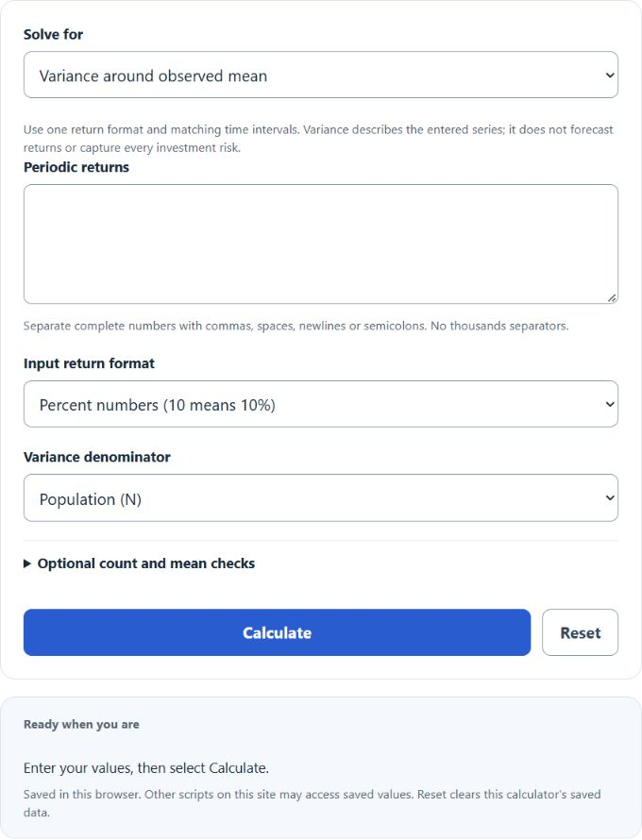Click the 'Saved in this browser' notice text

[312, 803]
